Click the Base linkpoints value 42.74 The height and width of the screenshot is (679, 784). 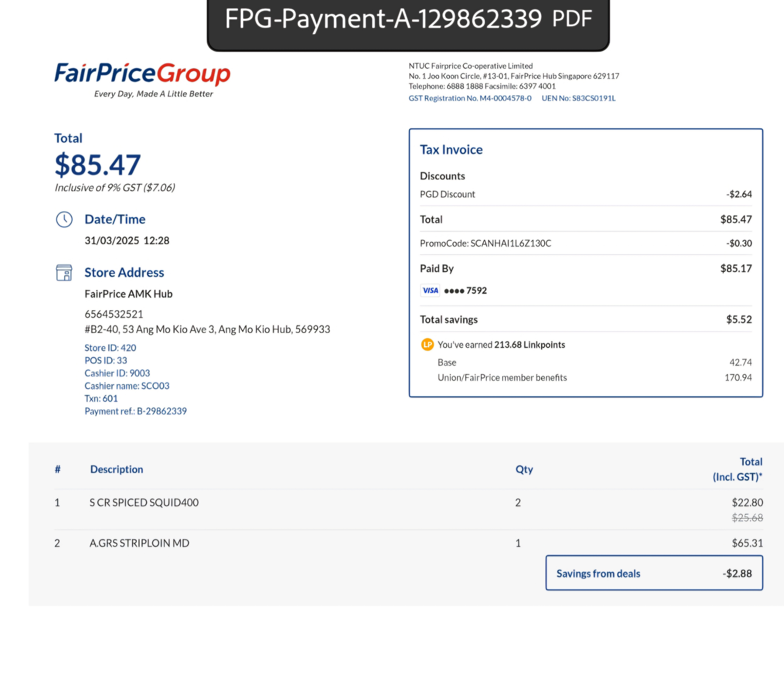(740, 362)
